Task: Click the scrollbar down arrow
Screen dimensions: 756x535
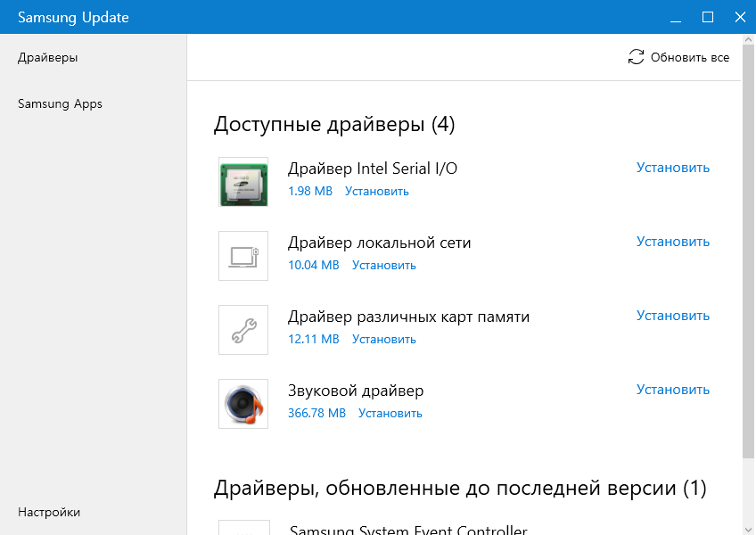Action: pos(749,530)
